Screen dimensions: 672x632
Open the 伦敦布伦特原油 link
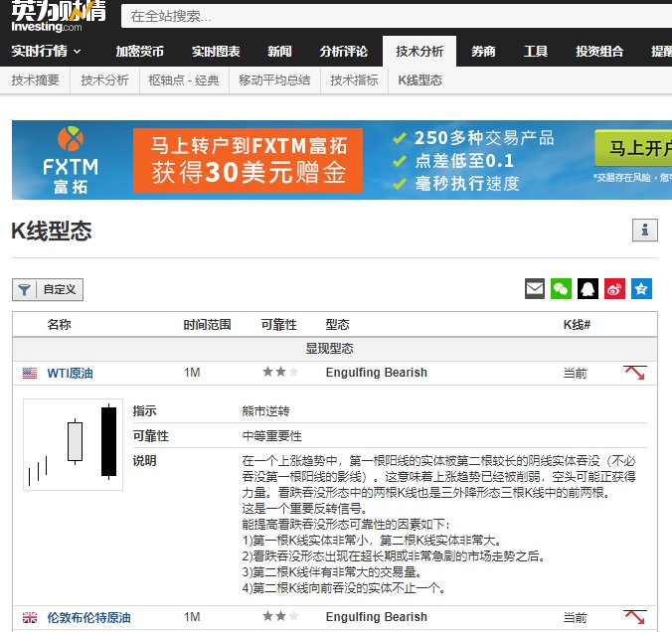pos(88,617)
